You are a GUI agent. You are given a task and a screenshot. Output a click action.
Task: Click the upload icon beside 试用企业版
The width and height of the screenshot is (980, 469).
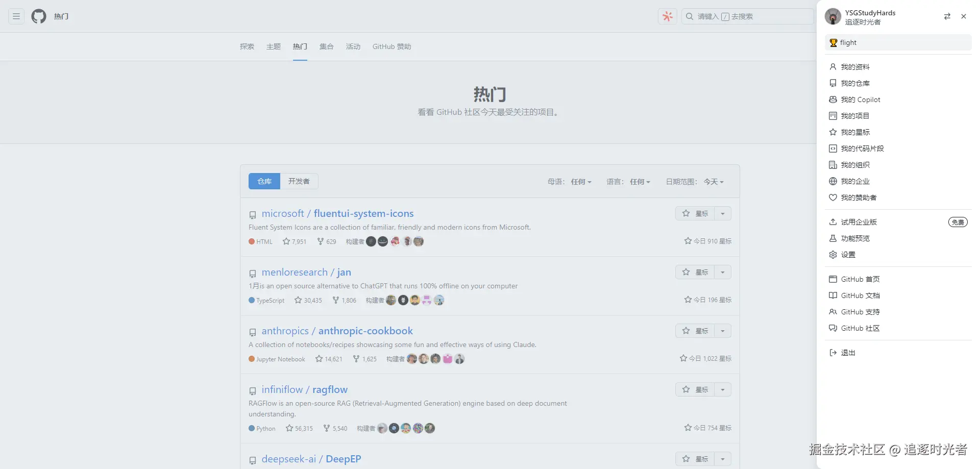[x=833, y=222]
